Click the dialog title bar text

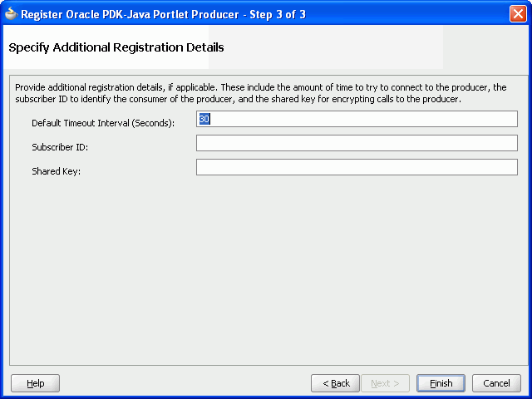tap(163, 14)
